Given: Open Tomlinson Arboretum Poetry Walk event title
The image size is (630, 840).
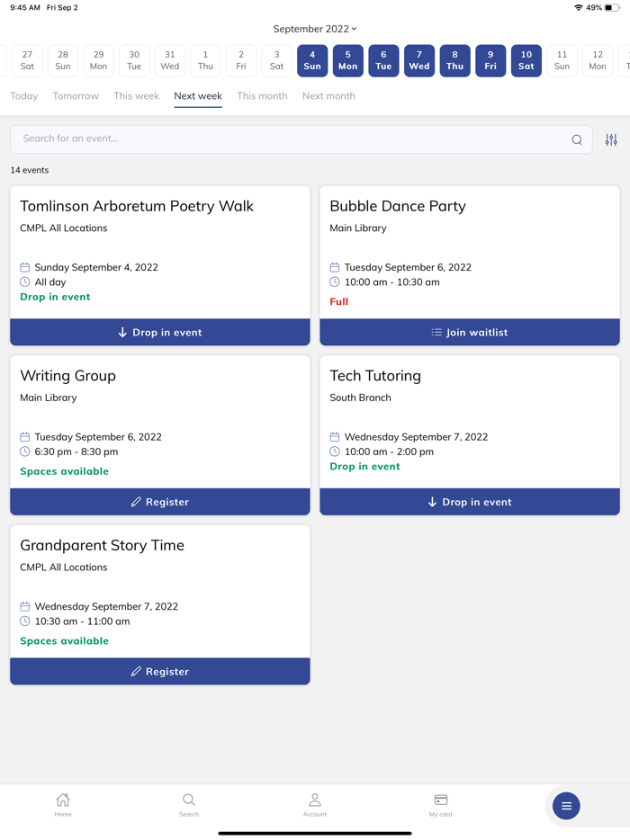Looking at the screenshot, I should (x=137, y=206).
